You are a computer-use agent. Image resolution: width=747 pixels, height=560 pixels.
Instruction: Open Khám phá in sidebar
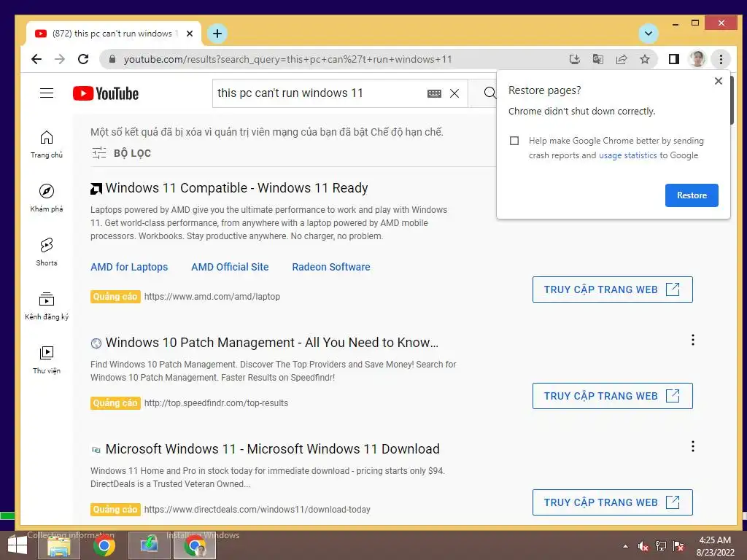[x=47, y=198]
